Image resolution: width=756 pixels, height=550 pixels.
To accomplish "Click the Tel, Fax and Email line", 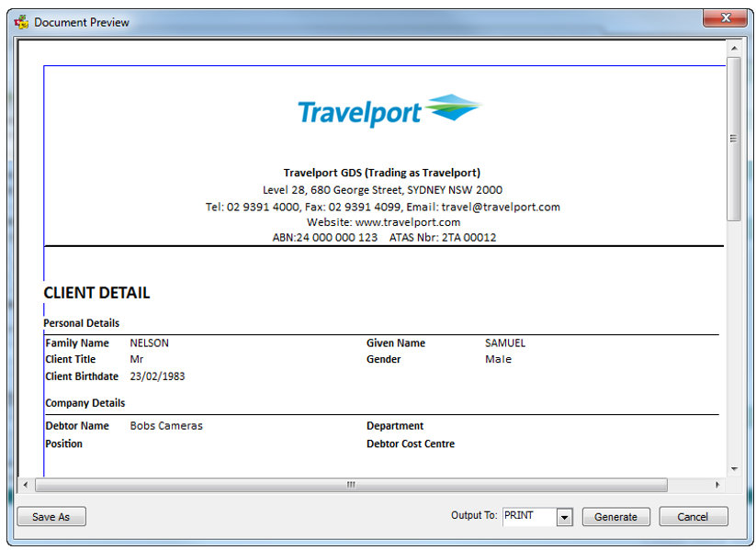I will [x=383, y=207].
